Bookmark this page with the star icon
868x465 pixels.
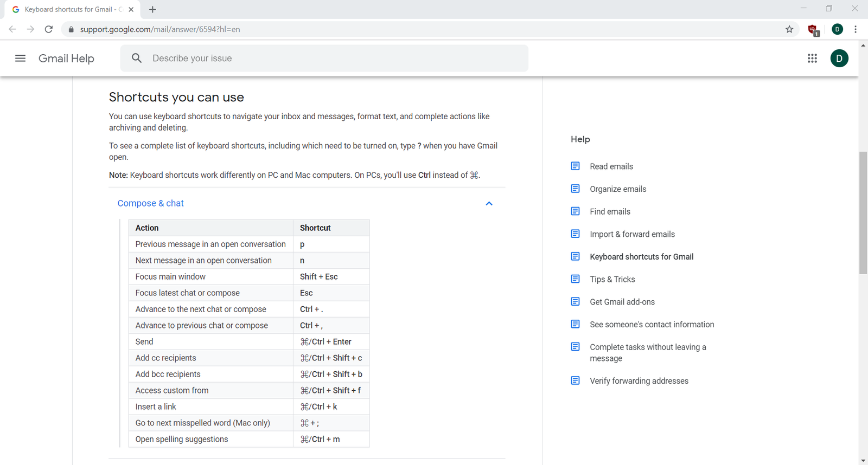click(x=789, y=29)
